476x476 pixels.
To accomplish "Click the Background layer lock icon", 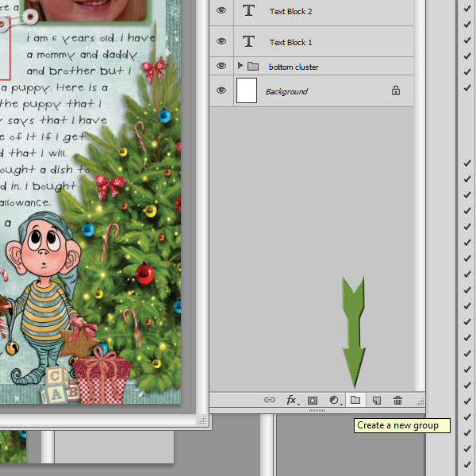I will pyautogui.click(x=396, y=90).
